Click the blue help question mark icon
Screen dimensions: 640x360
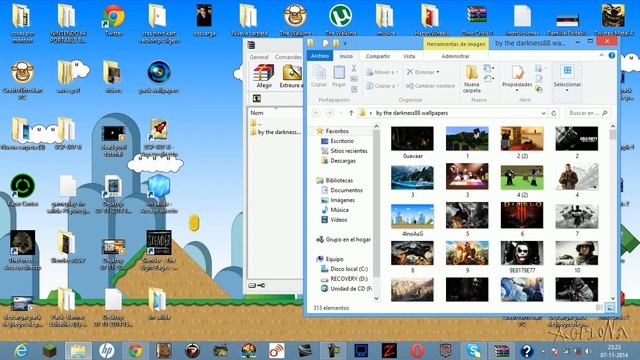(611, 56)
